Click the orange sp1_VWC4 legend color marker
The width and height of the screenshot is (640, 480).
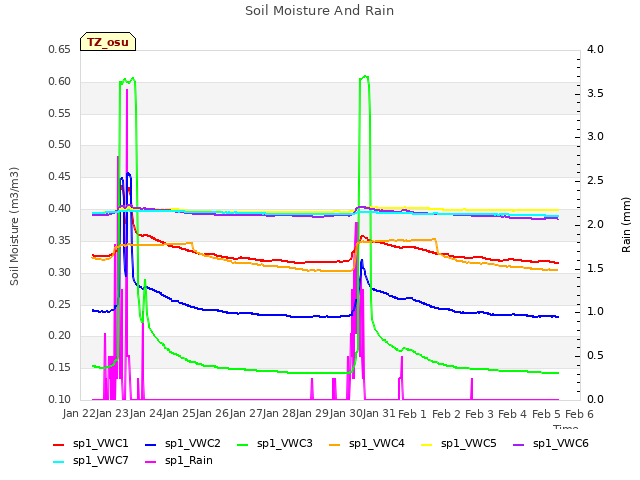click(335, 445)
